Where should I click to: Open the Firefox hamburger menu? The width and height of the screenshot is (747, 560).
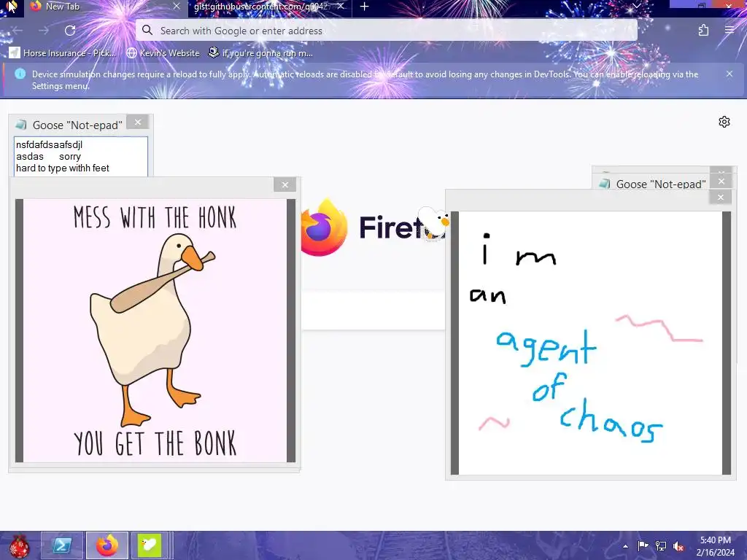729,30
